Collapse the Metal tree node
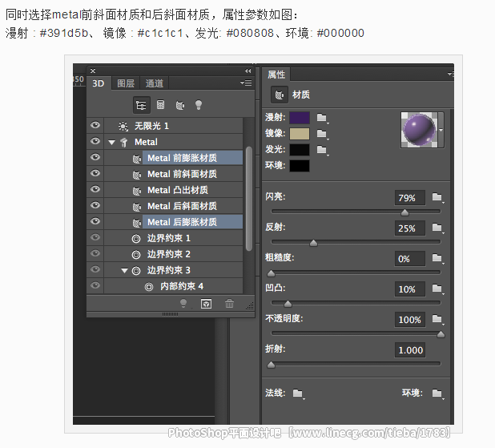Screen dimensions: 495x448 [111, 143]
